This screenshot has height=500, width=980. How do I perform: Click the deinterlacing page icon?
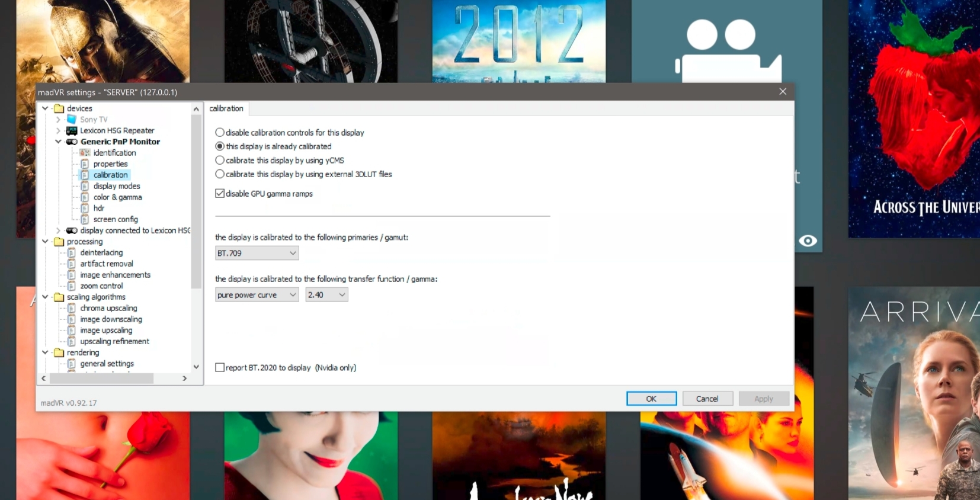coord(72,253)
